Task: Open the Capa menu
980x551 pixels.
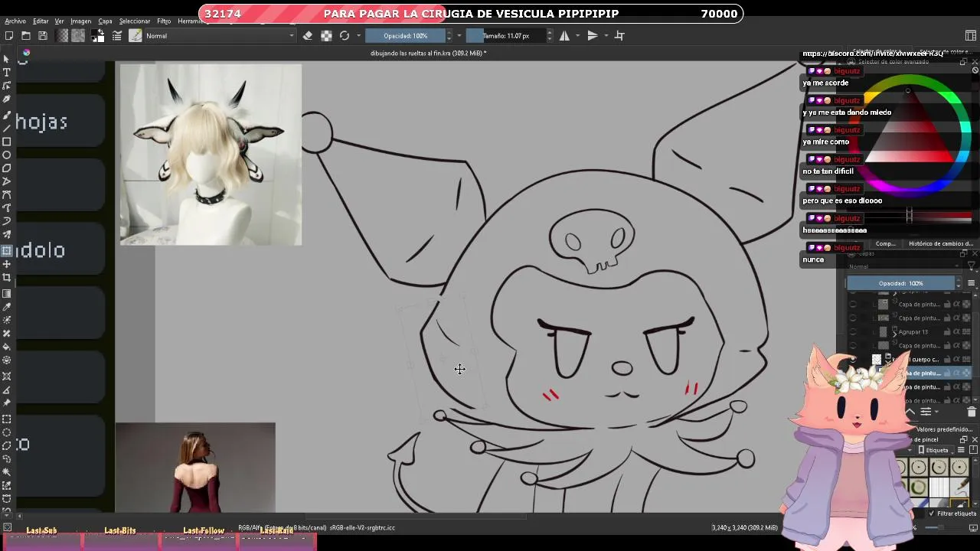Action: (x=105, y=21)
